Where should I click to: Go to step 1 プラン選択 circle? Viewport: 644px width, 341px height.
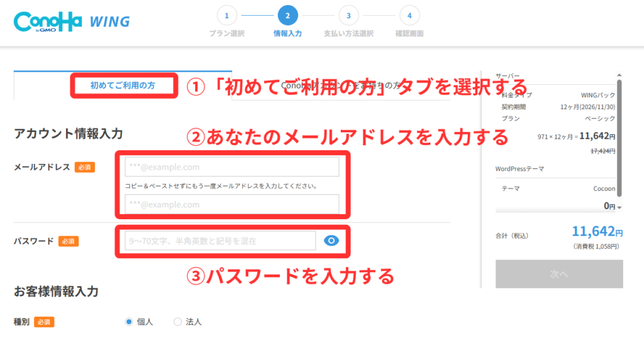tap(226, 15)
